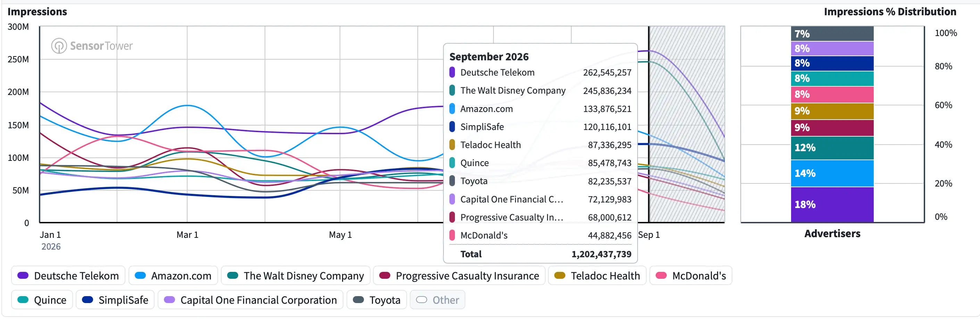Hide the Toyota legend series
The image size is (980, 319).
tap(377, 300)
